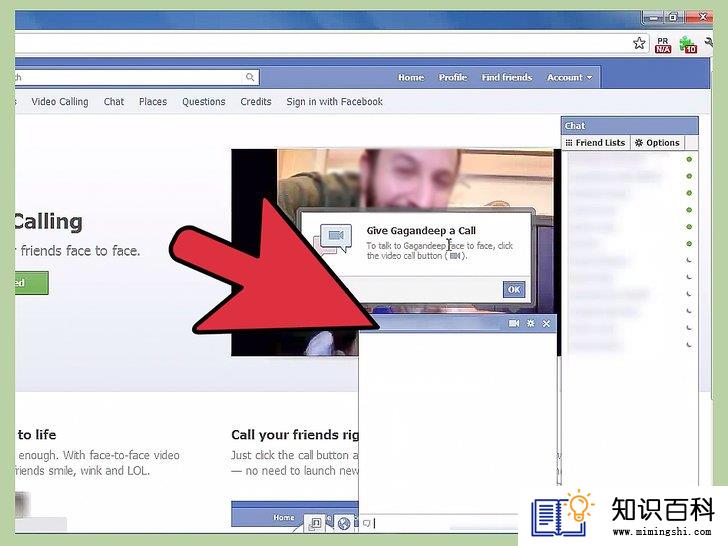This screenshot has height=546, width=728.
Task: Click the Call your friends heading
Action: [x=295, y=435]
